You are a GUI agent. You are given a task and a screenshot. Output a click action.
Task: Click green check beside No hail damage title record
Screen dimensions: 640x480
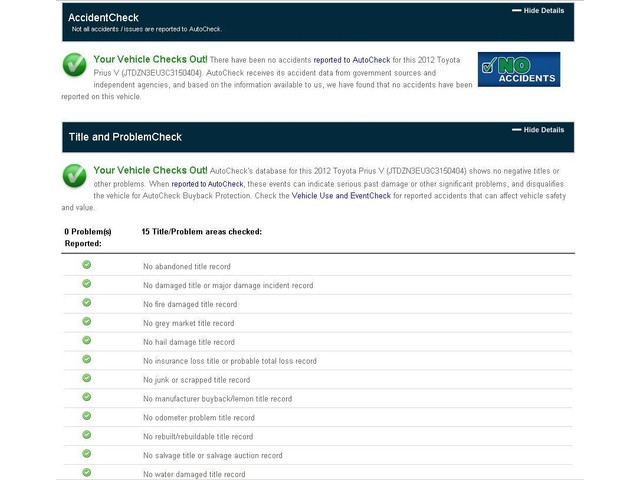[x=87, y=340]
